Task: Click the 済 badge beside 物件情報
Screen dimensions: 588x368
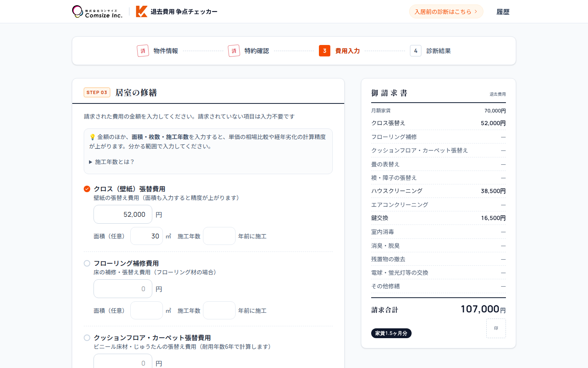Action: coord(143,51)
